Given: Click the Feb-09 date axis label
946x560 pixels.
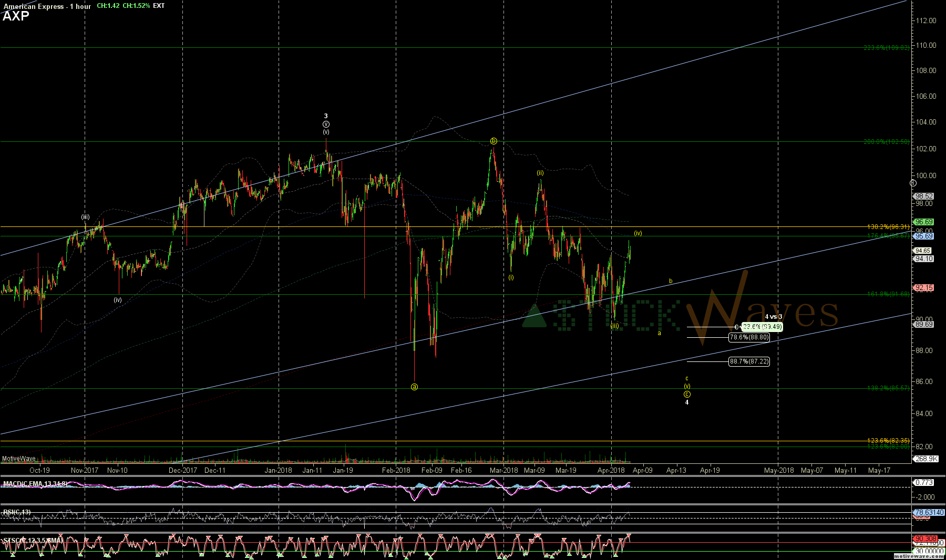Looking at the screenshot, I should (x=432, y=470).
